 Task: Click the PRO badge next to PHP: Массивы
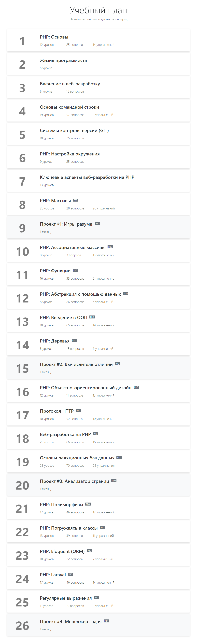(75, 200)
